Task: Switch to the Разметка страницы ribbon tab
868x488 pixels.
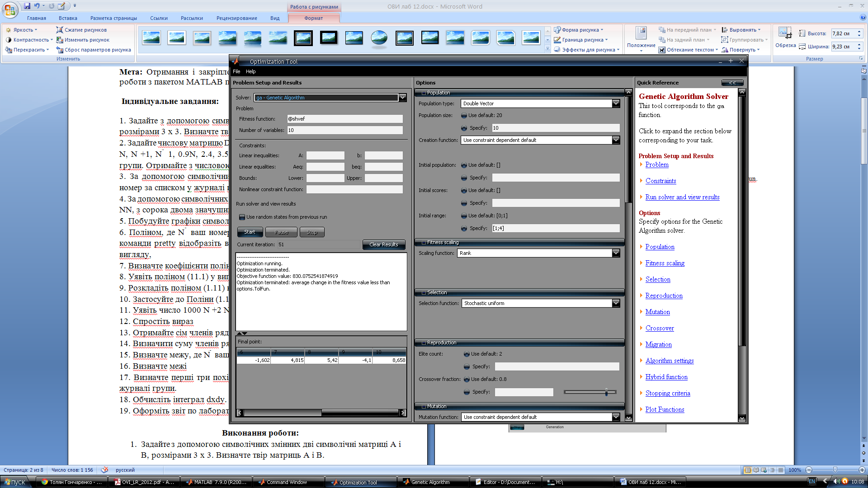Action: (113, 18)
